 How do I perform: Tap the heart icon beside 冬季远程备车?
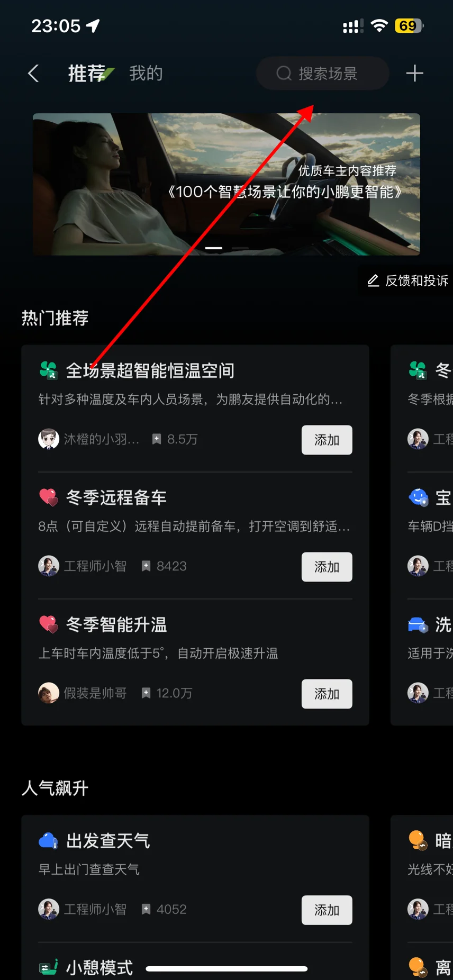[x=49, y=497]
